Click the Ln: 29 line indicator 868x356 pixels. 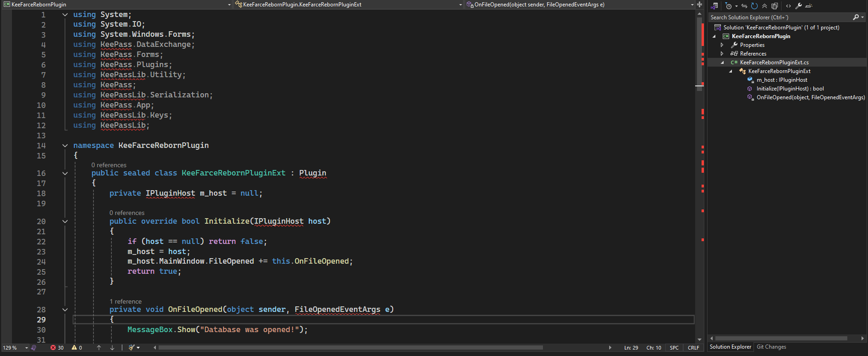coord(631,348)
